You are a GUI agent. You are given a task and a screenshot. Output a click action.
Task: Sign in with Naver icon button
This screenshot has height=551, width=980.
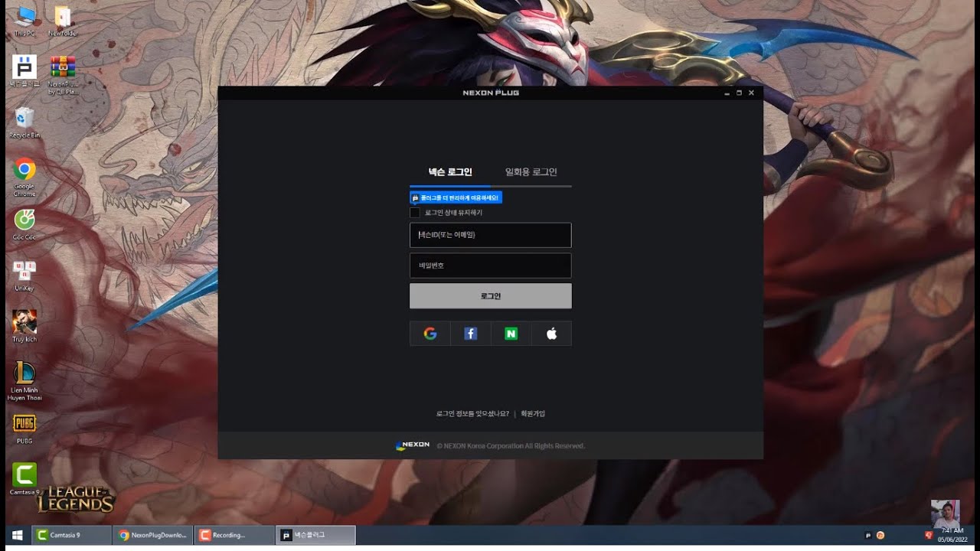point(511,334)
